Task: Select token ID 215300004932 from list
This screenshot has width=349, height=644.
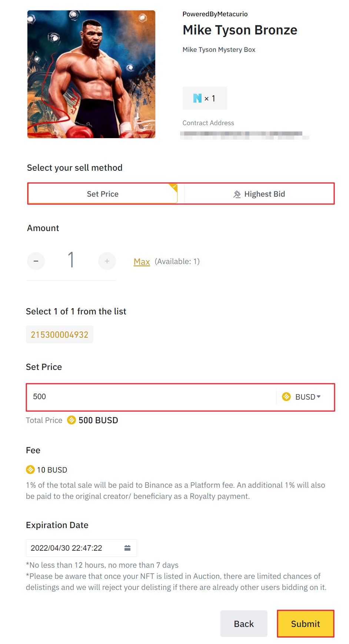Action: click(60, 335)
